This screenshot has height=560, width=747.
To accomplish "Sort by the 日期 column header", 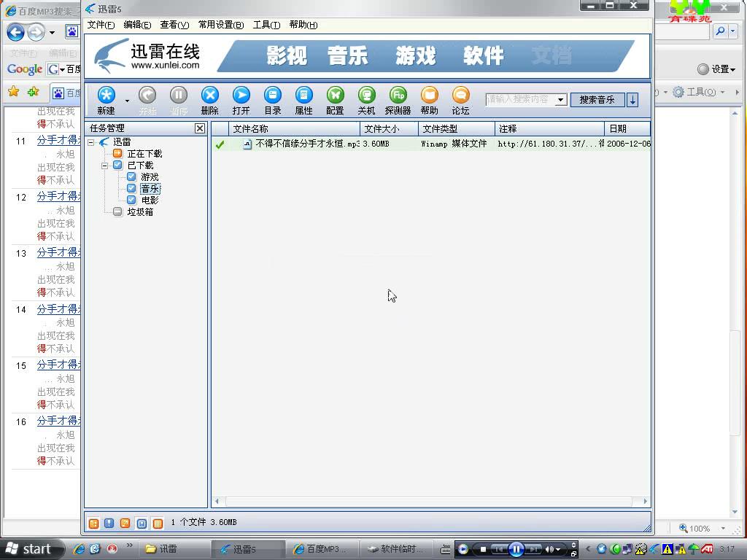I will click(627, 128).
